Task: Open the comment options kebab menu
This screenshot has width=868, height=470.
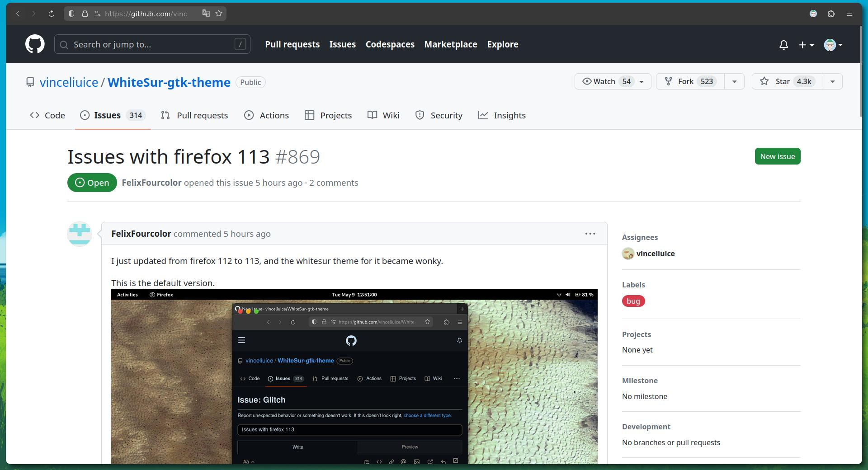Action: 590,234
